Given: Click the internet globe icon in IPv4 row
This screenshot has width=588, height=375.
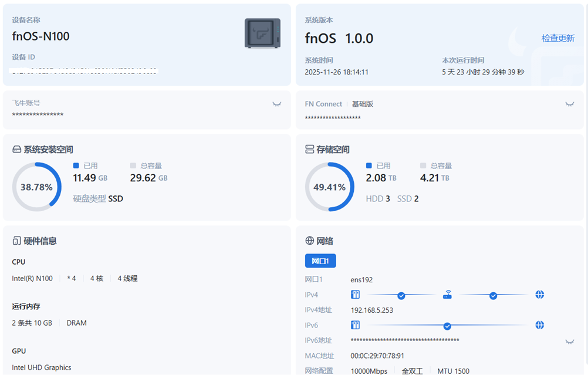Looking at the screenshot, I should point(539,295).
